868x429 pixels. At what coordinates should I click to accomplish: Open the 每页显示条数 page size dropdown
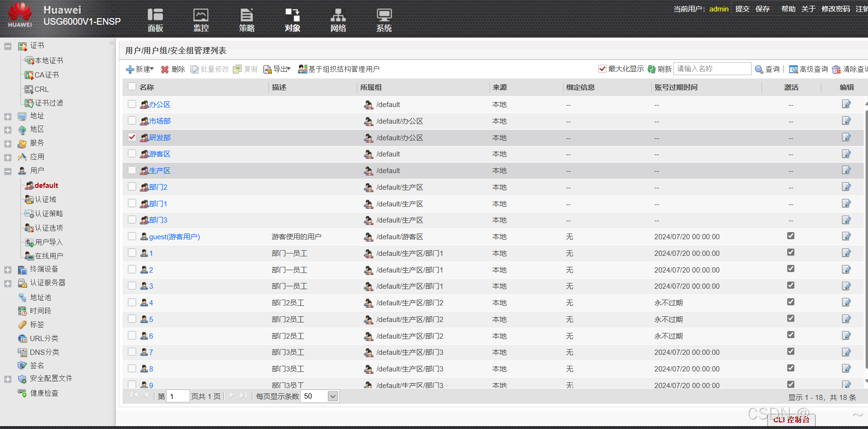pyautogui.click(x=333, y=396)
